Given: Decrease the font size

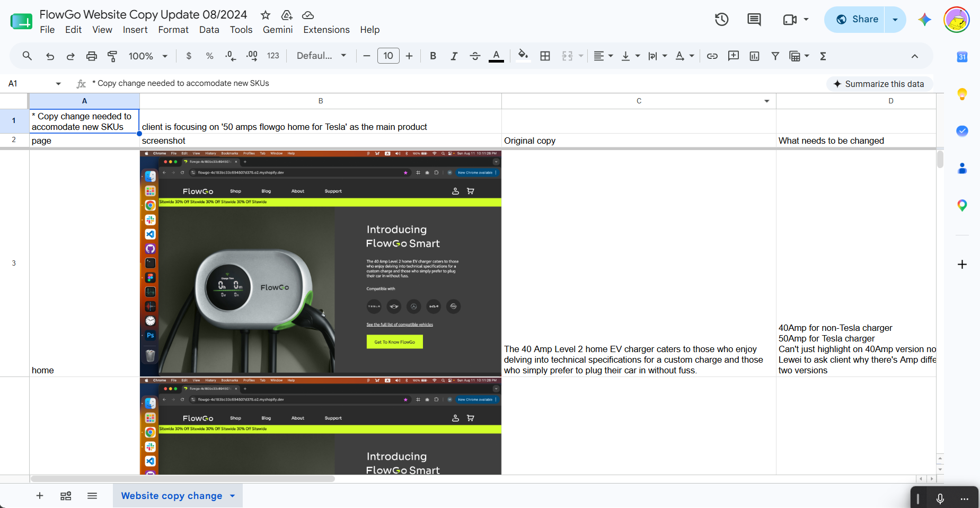Looking at the screenshot, I should click(x=366, y=56).
